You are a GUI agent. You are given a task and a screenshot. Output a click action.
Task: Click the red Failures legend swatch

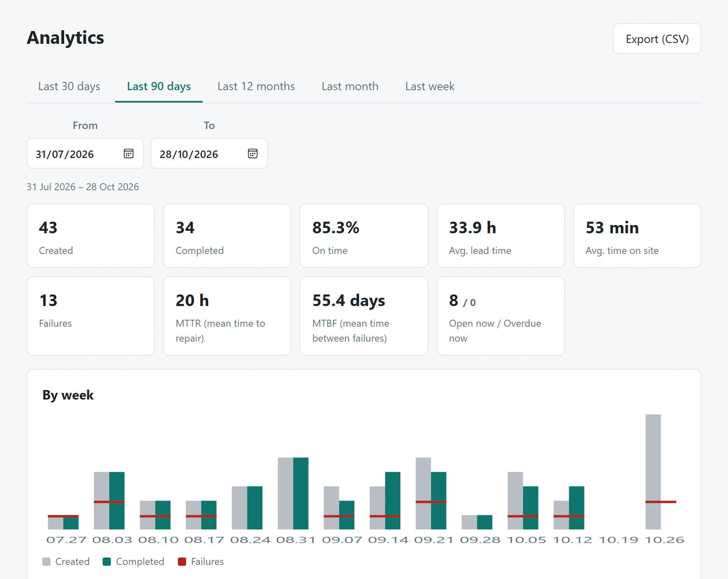pos(182,561)
